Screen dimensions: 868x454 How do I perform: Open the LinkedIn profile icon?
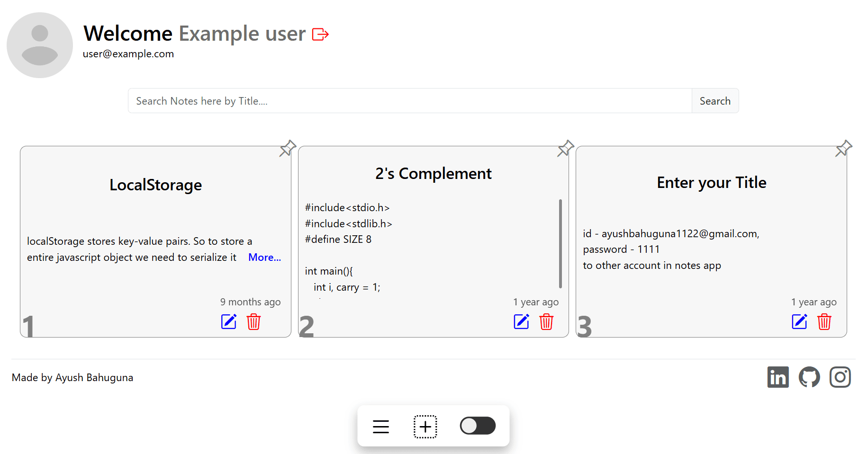tap(778, 377)
